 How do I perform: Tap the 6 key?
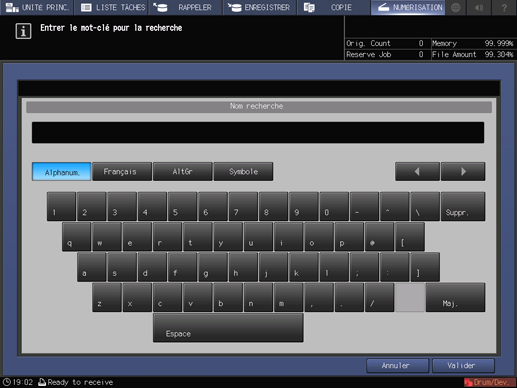213,206
